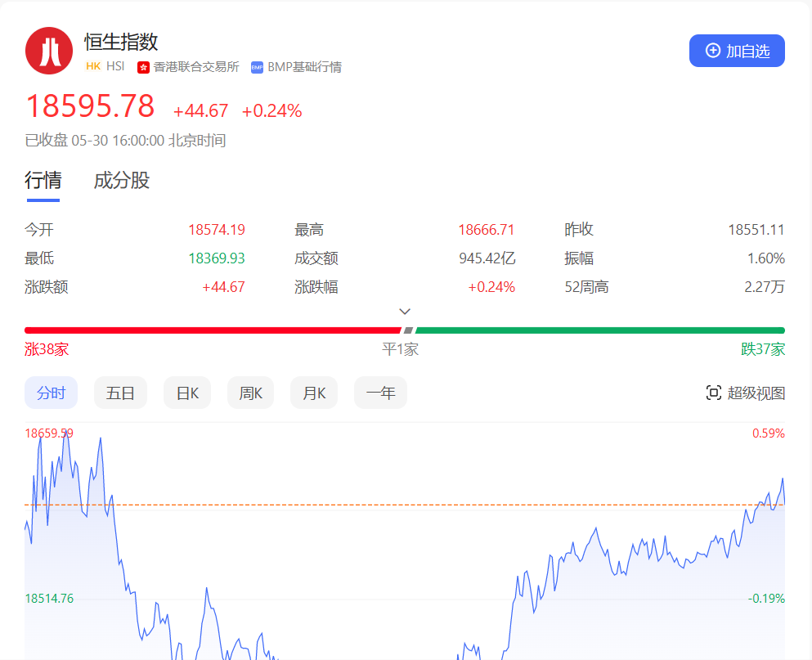Click the green falling portion of breadth bar
Screen dimensions: 812x660
point(600,330)
